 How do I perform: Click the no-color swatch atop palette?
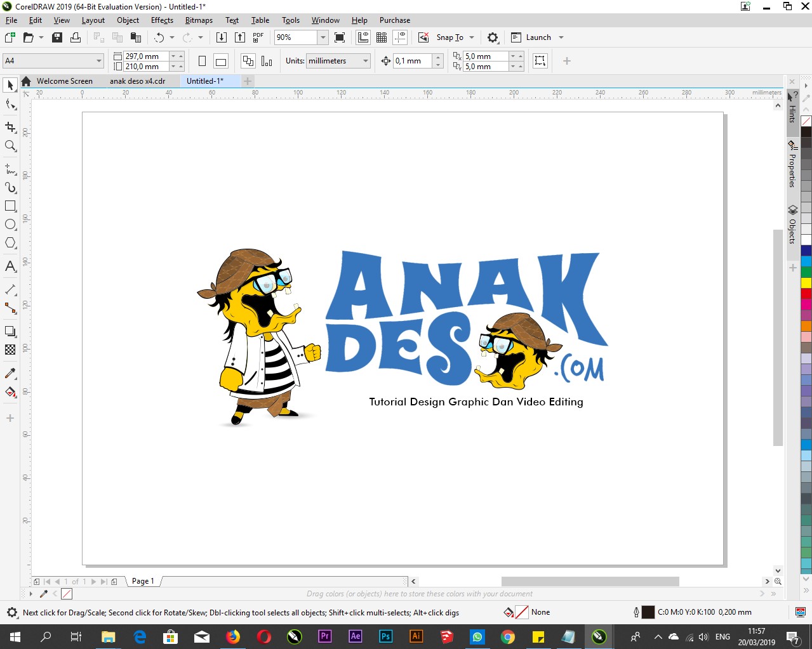806,121
